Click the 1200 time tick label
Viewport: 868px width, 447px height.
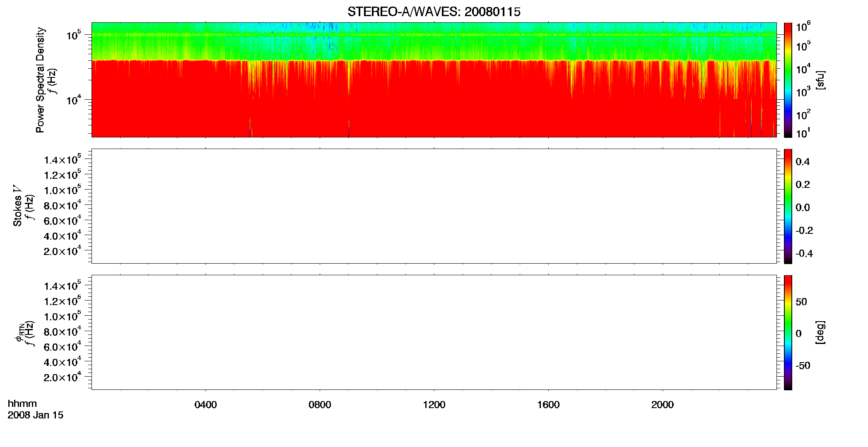coord(434,405)
